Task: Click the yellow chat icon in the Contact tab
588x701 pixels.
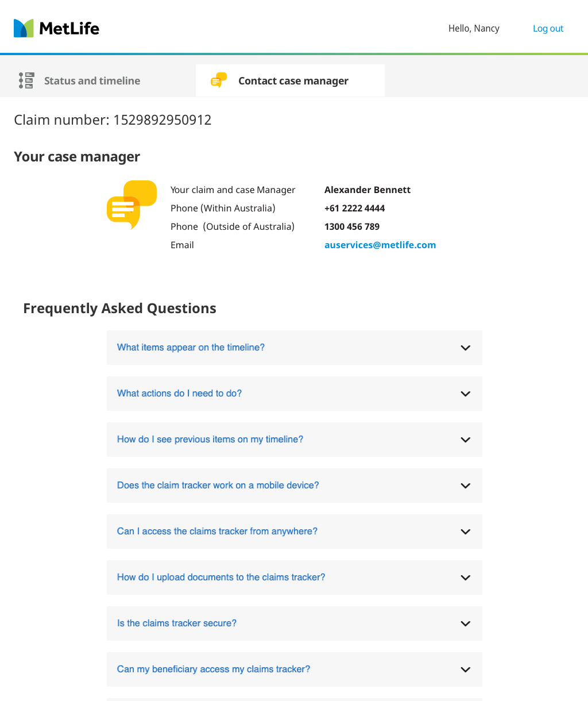Action: tap(219, 80)
